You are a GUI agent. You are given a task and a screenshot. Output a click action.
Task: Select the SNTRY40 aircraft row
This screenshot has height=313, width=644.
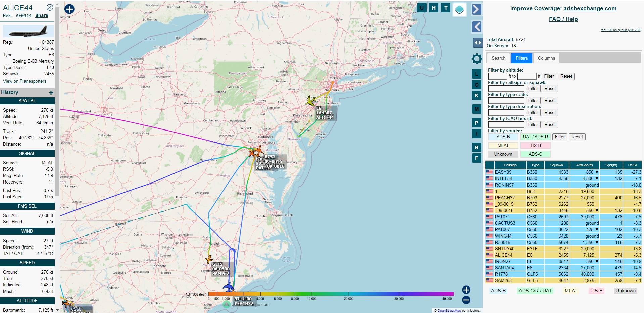(x=563, y=249)
